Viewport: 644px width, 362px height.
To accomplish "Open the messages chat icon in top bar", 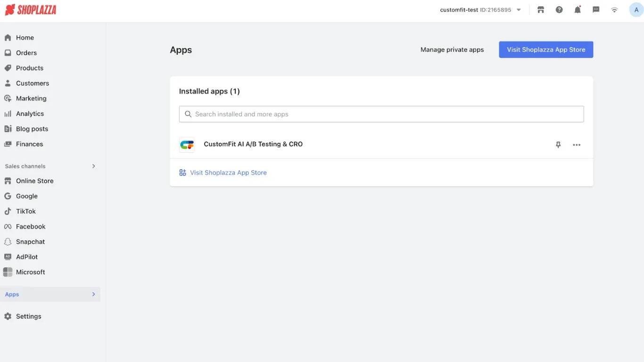I will coord(596,9).
